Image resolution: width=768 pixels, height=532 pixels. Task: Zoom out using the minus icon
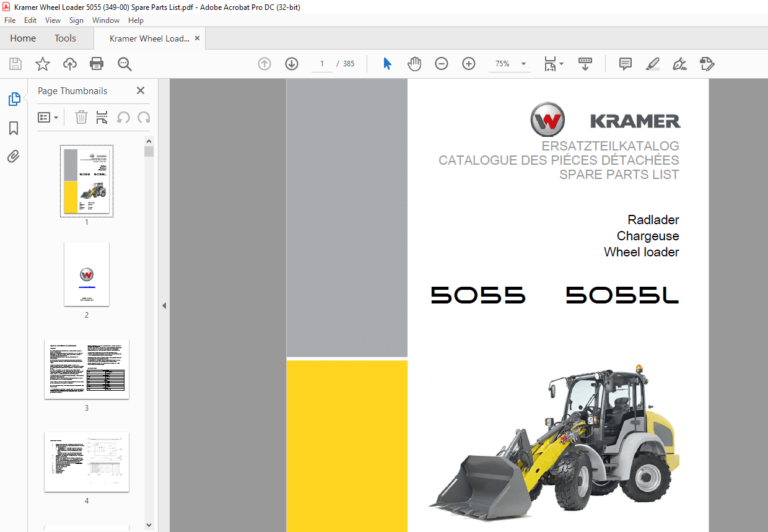[x=441, y=63]
